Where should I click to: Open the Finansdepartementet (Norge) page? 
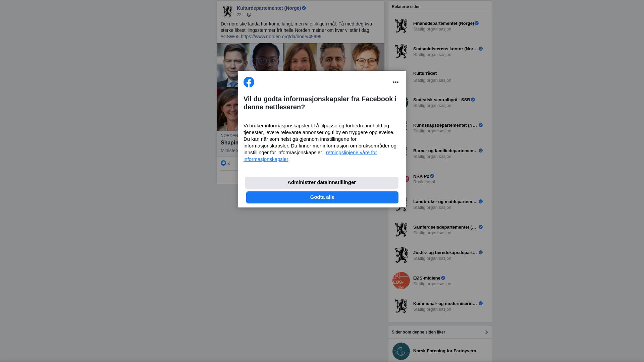(443, 23)
